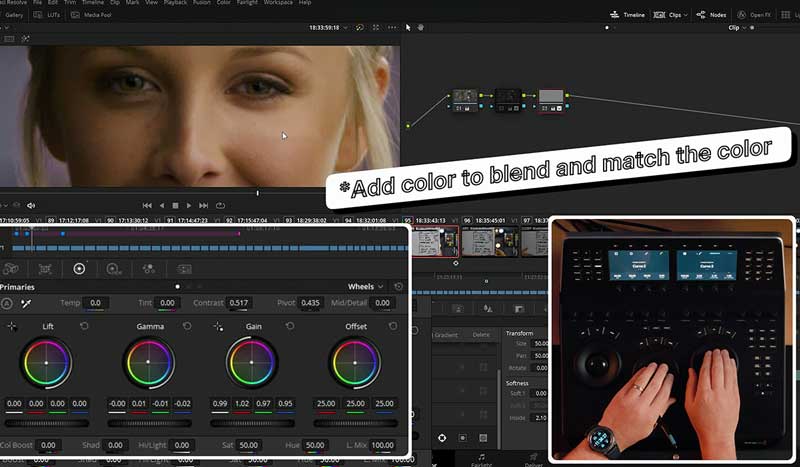The width and height of the screenshot is (800, 467).
Task: Reset the Offset wheel
Action: click(x=393, y=326)
